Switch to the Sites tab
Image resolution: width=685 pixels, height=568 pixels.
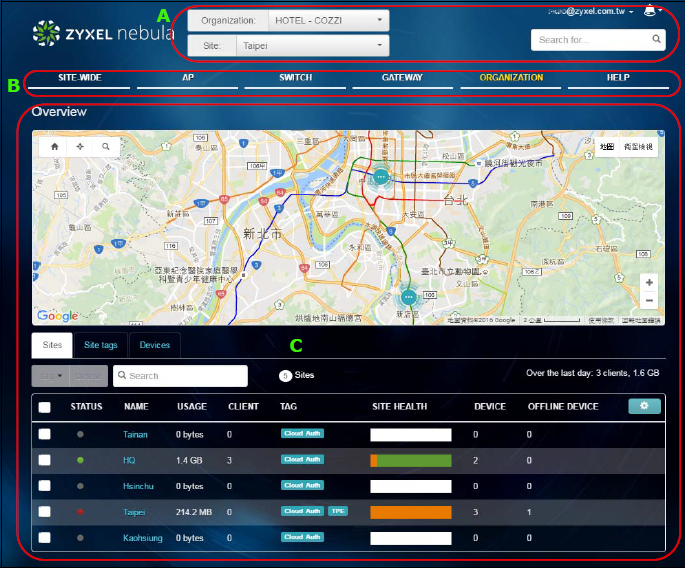pyautogui.click(x=52, y=345)
